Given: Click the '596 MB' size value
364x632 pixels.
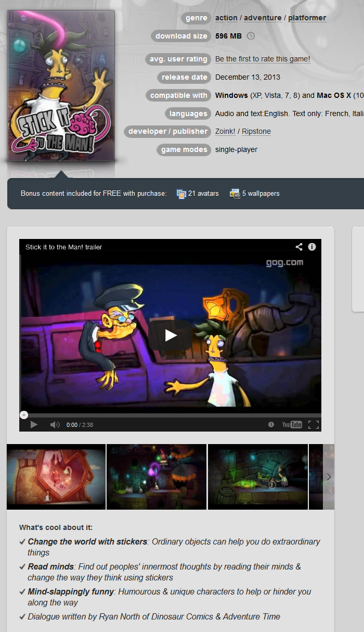Looking at the screenshot, I should point(228,36).
